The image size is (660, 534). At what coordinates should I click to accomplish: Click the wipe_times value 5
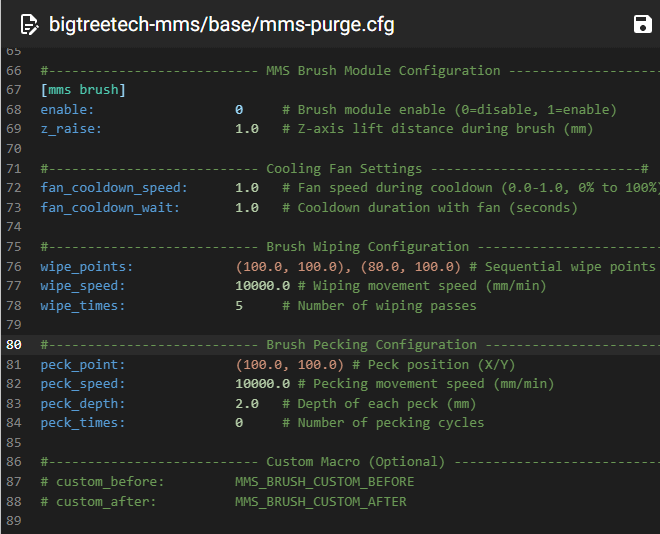[239, 306]
